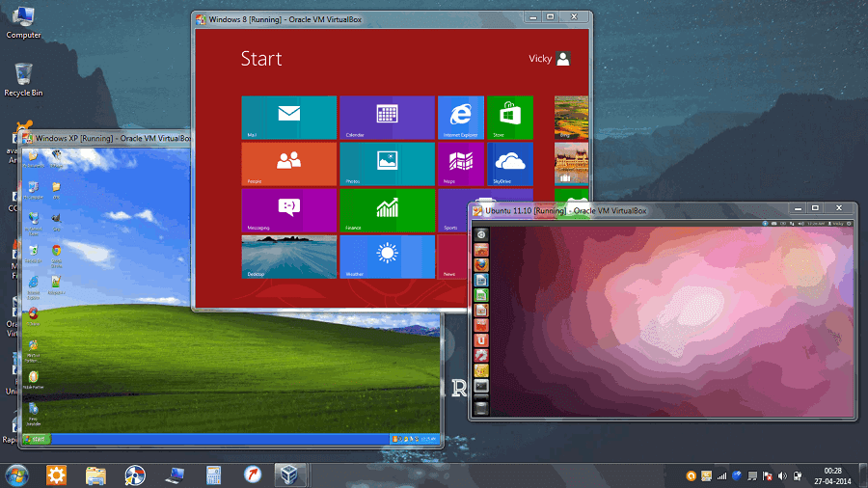The height and width of the screenshot is (488, 868).
Task: Launch Internet Explorer on XP desktop
Action: tap(33, 287)
